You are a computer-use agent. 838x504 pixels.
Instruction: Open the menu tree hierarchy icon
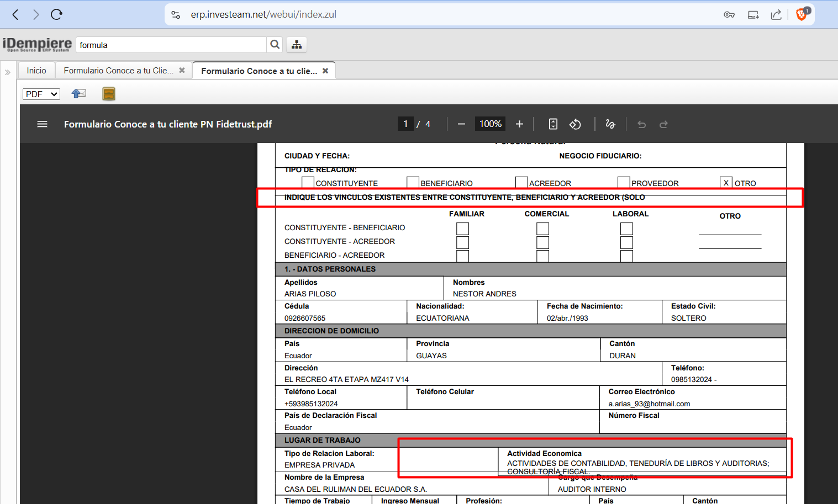[297, 45]
